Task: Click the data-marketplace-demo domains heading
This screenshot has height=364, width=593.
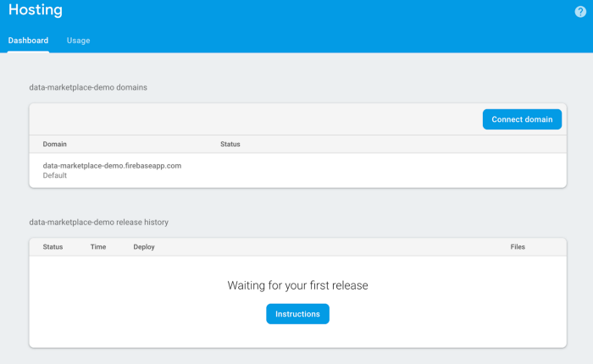Action: click(x=88, y=87)
